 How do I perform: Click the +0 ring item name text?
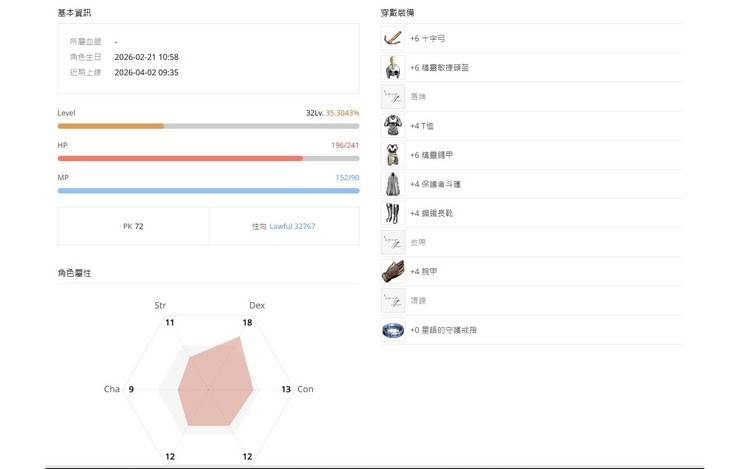(x=443, y=329)
